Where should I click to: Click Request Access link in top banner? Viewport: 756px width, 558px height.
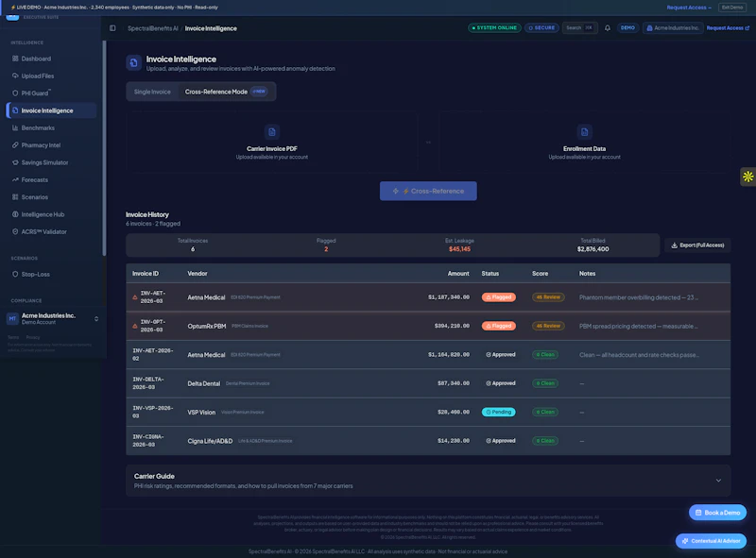click(x=689, y=8)
